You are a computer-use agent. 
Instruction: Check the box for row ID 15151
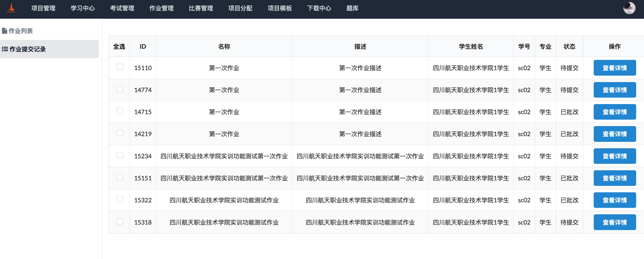click(x=120, y=177)
